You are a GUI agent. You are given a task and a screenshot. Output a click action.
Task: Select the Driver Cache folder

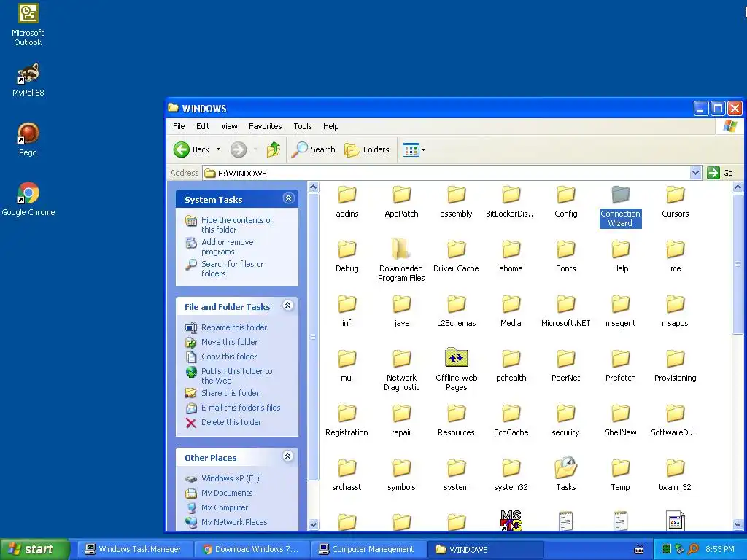[x=456, y=257]
